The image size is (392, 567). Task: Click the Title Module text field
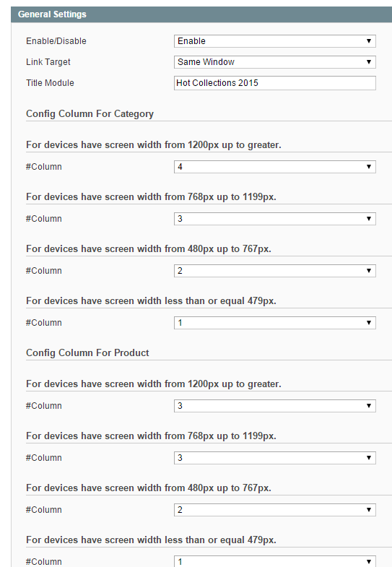[x=274, y=83]
